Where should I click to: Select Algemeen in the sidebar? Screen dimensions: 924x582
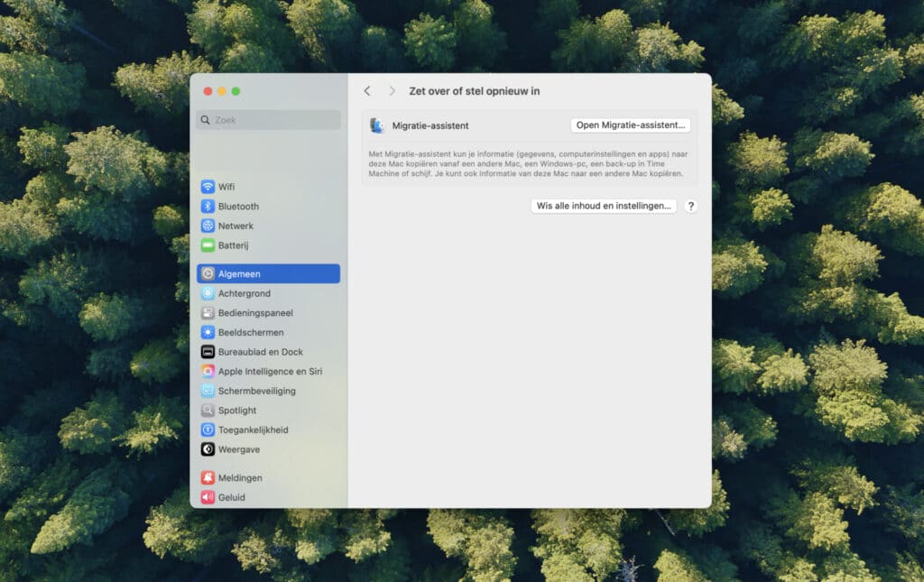268,273
